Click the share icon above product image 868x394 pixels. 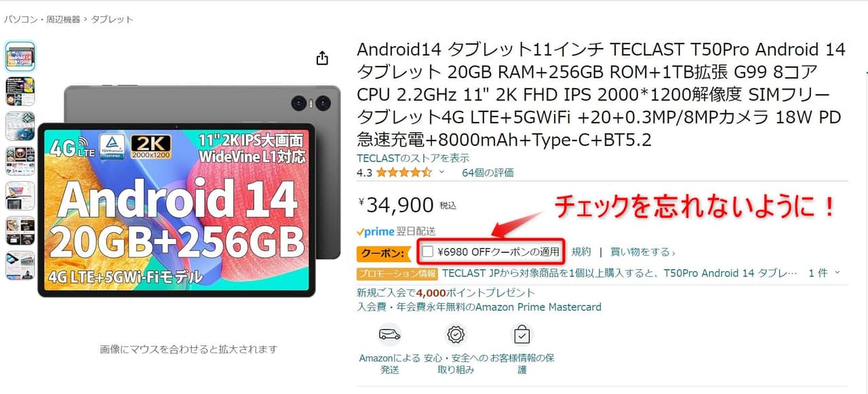[323, 58]
